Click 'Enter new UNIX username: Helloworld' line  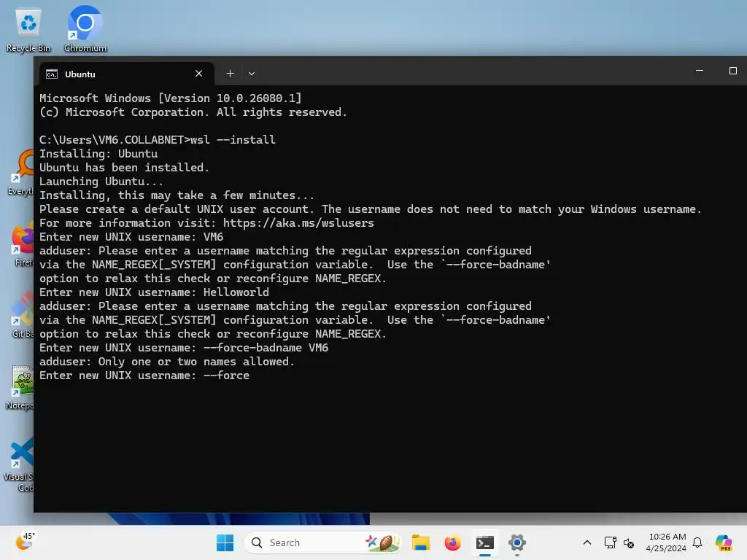click(155, 292)
